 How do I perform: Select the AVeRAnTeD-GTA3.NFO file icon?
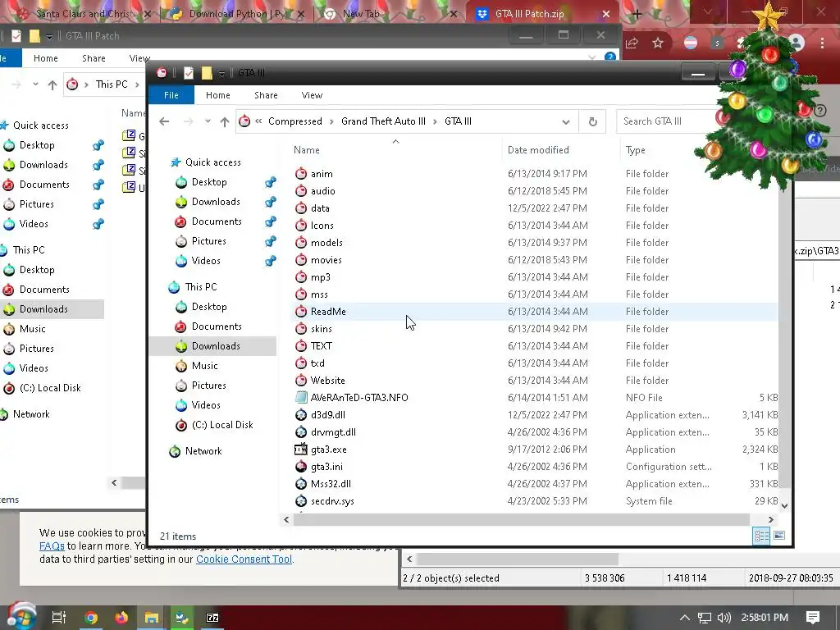pyautogui.click(x=301, y=398)
